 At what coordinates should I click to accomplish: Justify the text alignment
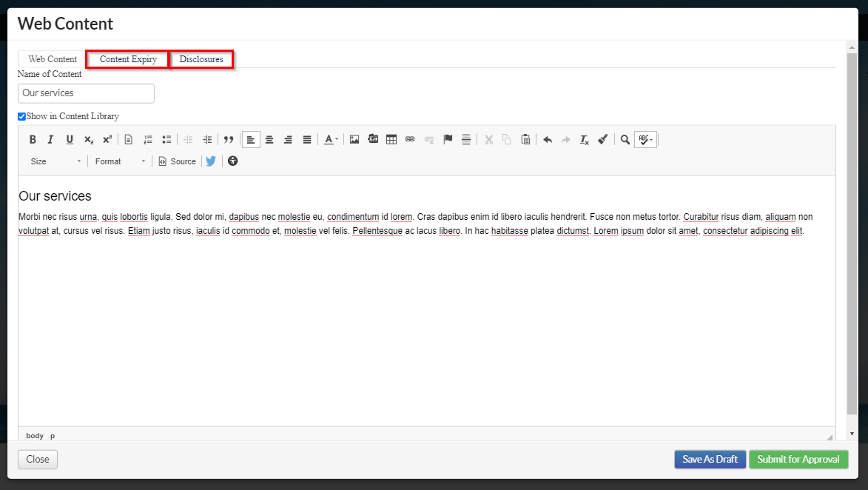[306, 140]
